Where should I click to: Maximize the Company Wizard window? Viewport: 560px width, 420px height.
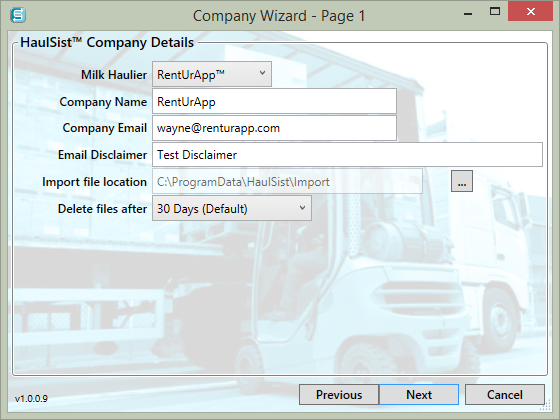[x=495, y=12]
